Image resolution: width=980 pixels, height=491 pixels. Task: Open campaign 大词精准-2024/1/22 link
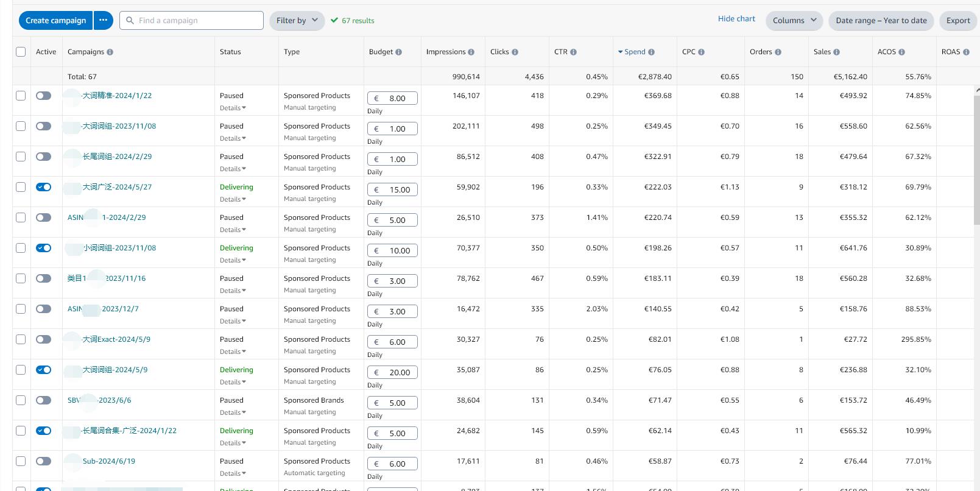tap(117, 96)
